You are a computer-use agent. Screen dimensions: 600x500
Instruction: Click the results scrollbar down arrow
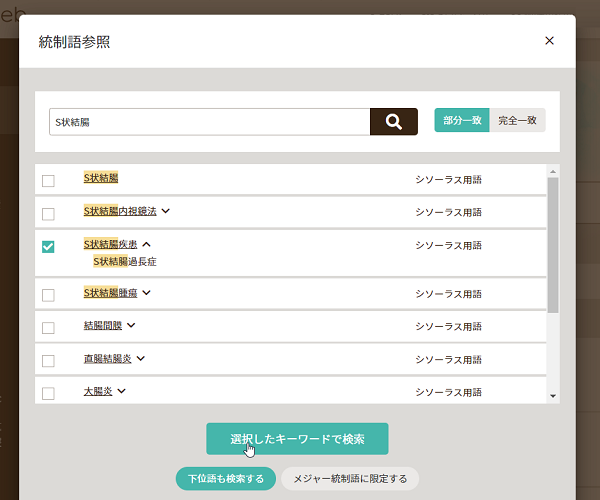click(x=553, y=396)
